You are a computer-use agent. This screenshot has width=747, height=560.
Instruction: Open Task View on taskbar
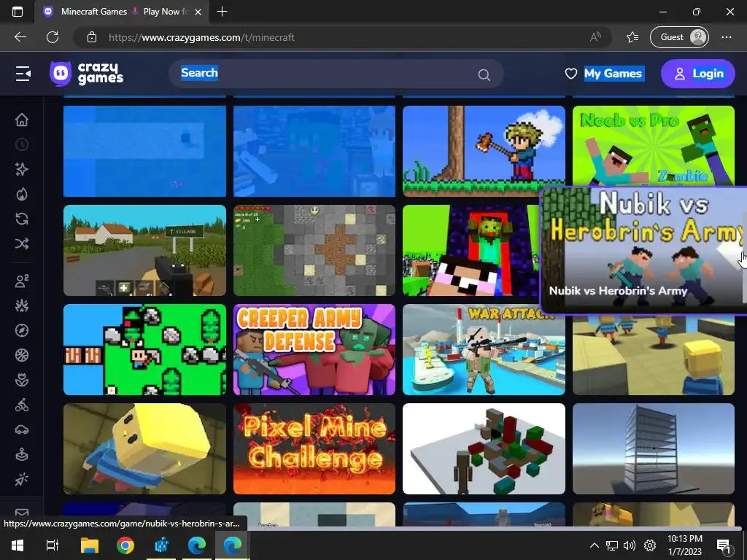click(52, 545)
